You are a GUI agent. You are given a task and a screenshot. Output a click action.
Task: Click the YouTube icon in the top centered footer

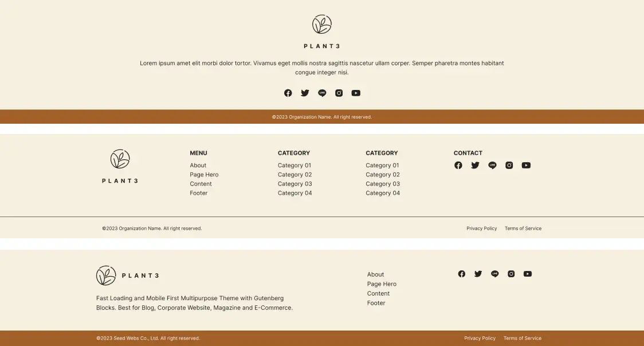pyautogui.click(x=356, y=93)
